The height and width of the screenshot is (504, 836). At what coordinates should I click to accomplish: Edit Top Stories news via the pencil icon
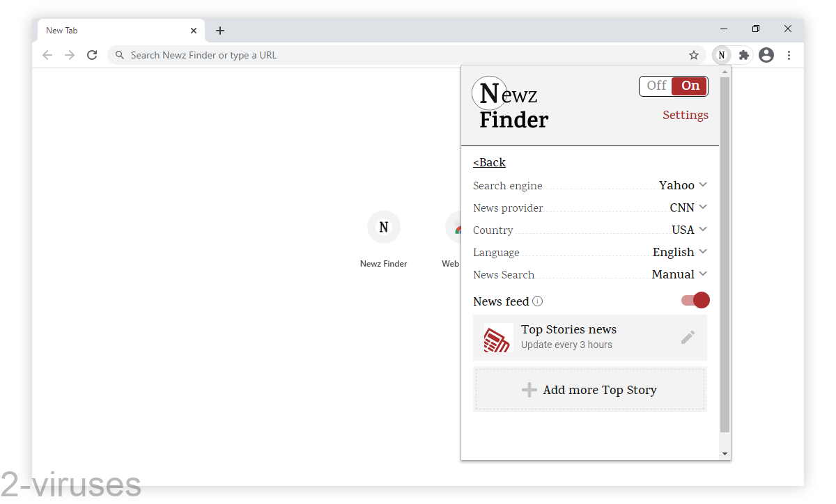pos(688,337)
